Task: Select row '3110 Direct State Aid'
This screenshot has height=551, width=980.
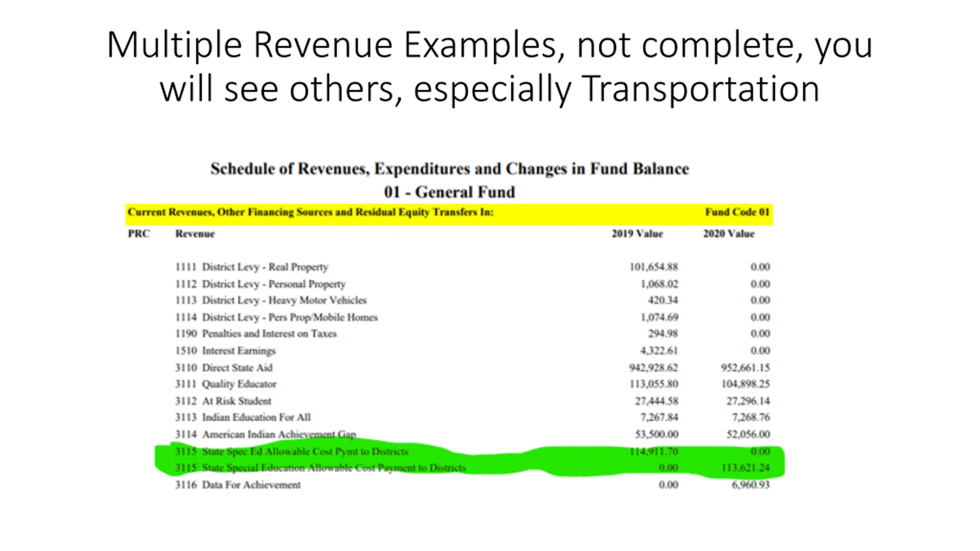Action: 472,368
